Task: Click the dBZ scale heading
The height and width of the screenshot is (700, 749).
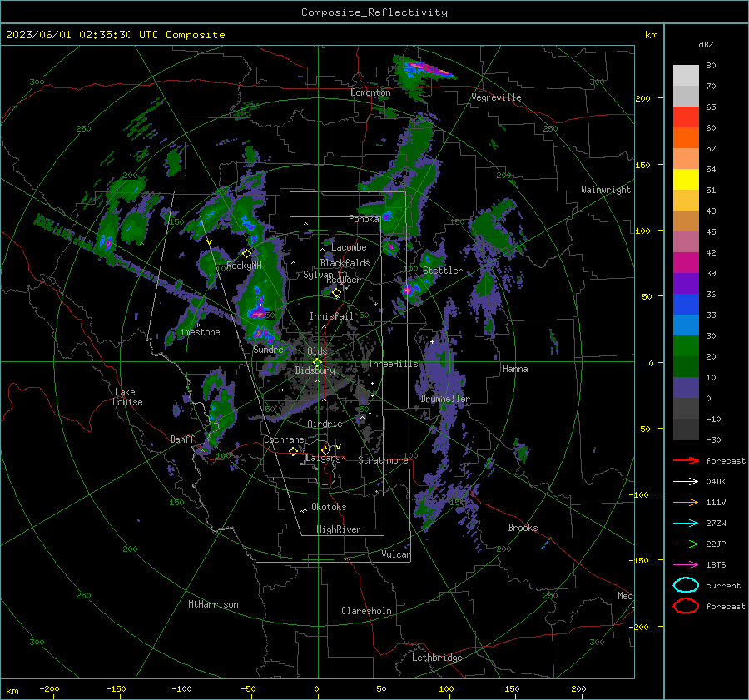Action: (x=706, y=45)
